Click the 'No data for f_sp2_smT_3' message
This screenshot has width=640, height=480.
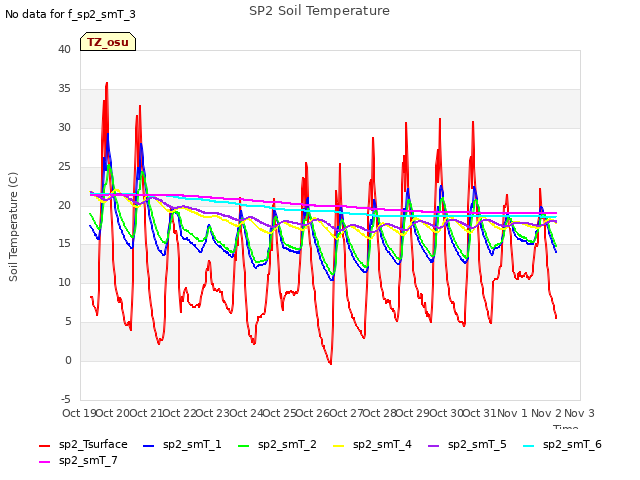(x=70, y=14)
